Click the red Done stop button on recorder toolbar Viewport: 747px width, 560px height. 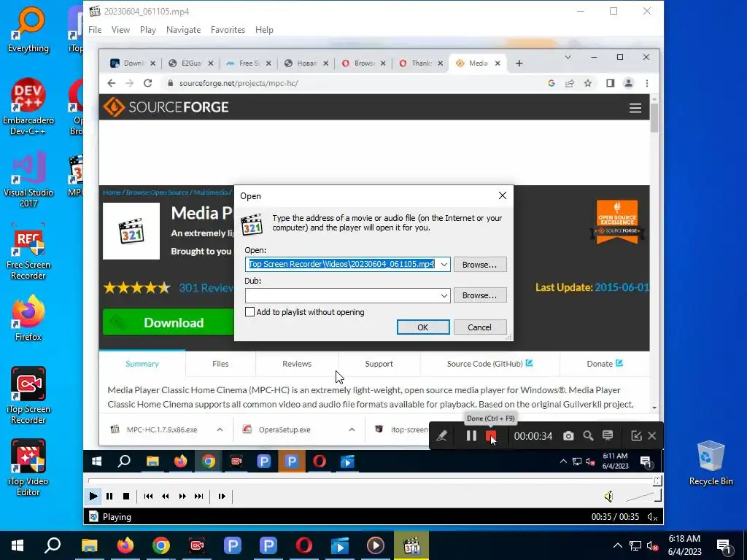[491, 436]
